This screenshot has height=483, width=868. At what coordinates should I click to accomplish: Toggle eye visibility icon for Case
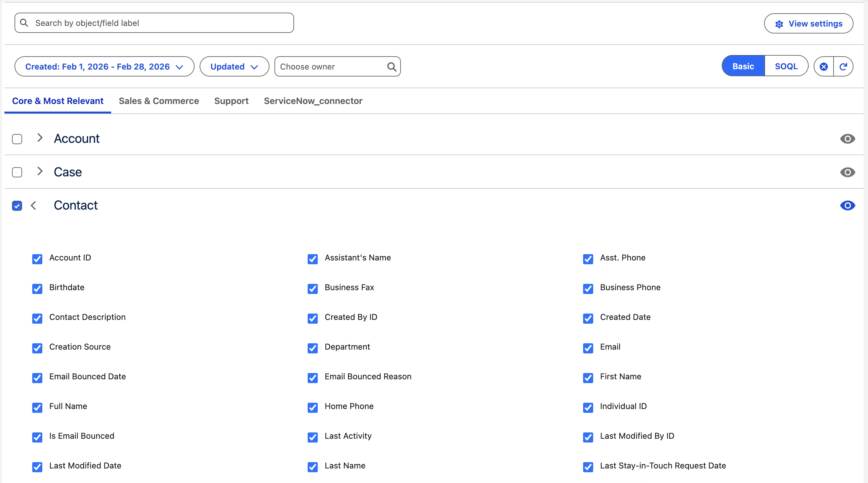click(x=847, y=172)
